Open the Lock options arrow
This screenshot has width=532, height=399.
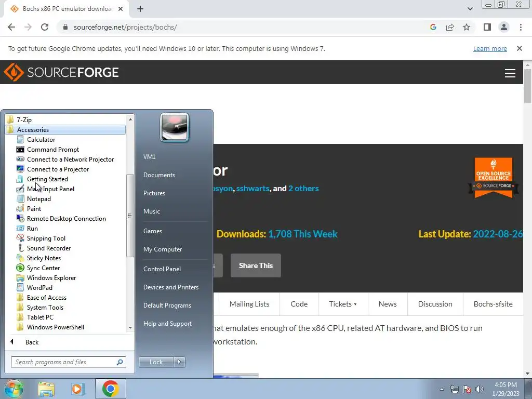pos(179,362)
